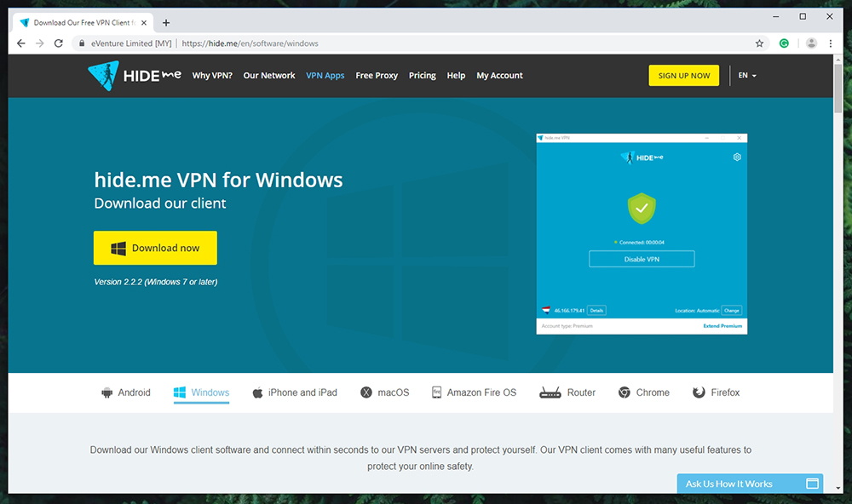Click the browser back arrow
The width and height of the screenshot is (852, 504).
click(x=21, y=43)
